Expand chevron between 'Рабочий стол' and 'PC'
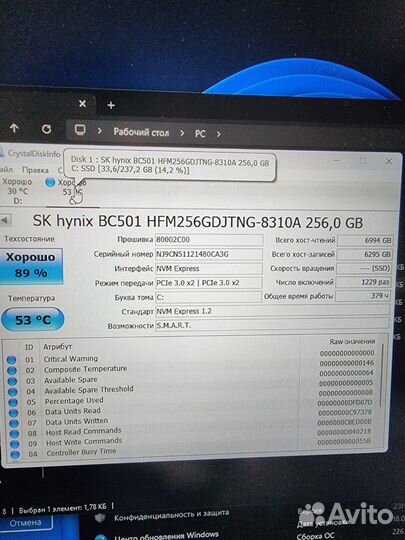 click(x=182, y=133)
